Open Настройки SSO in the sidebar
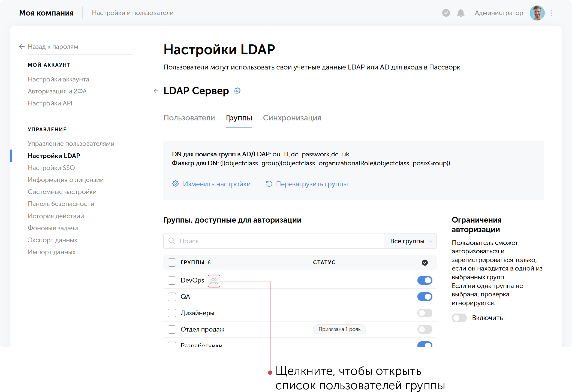Image resolution: width=572 pixels, height=392 pixels. click(51, 168)
